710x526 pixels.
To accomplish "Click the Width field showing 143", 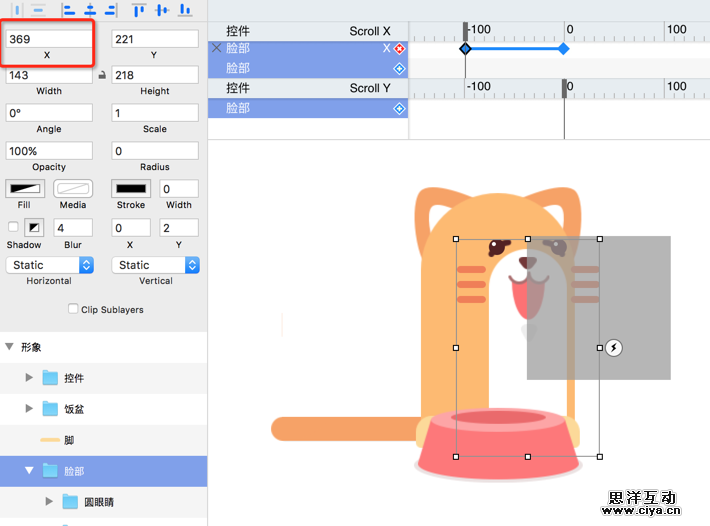I will point(49,75).
